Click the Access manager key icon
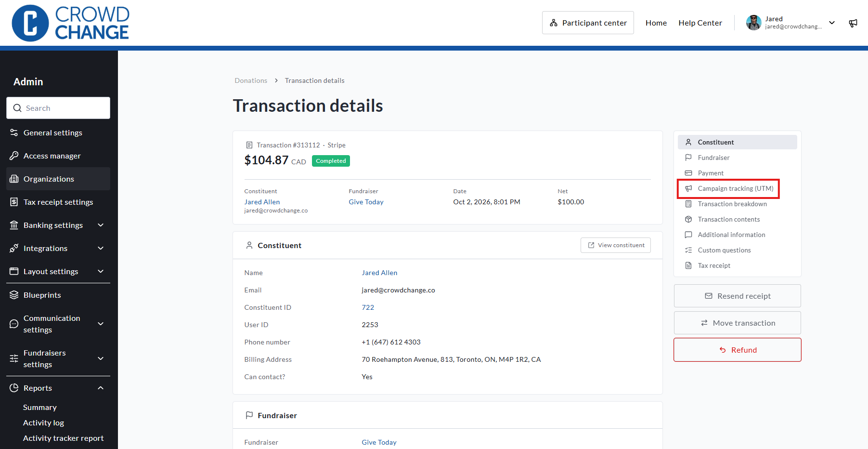Screen dimensions: 868x449 [14, 156]
